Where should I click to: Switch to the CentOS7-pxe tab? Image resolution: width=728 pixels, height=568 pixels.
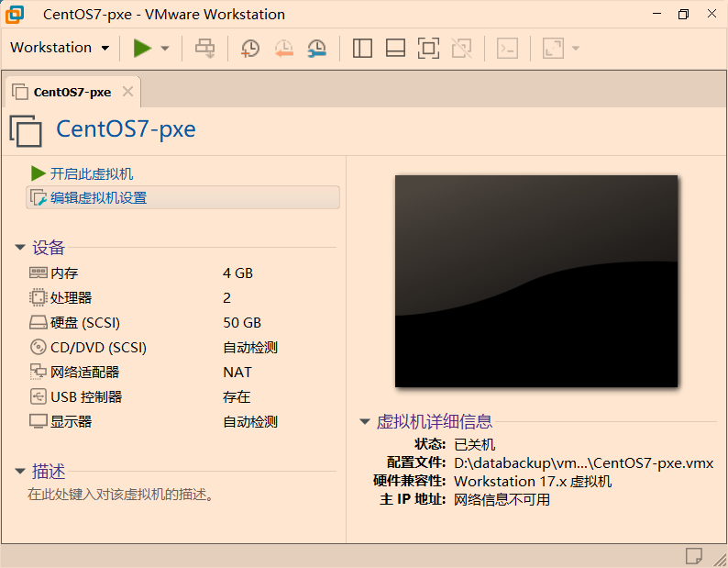click(x=72, y=92)
